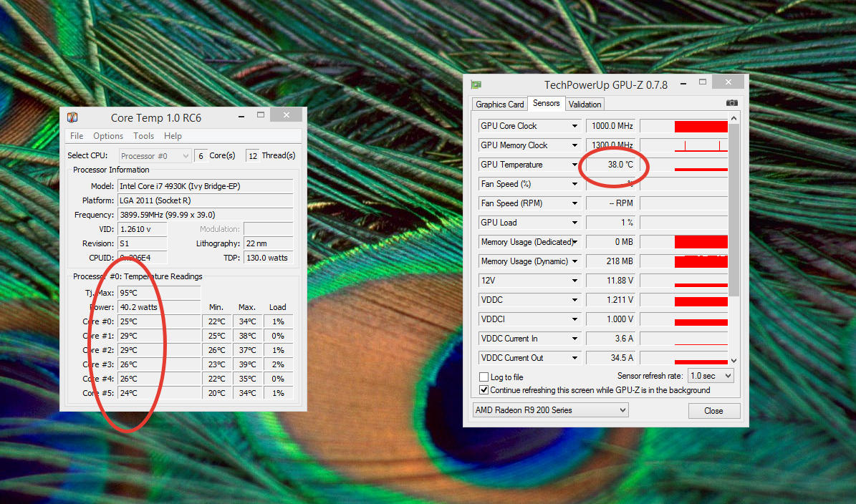Click the VDDC voltage graph
Image resolution: width=856 pixels, height=504 pixels.
click(x=683, y=300)
